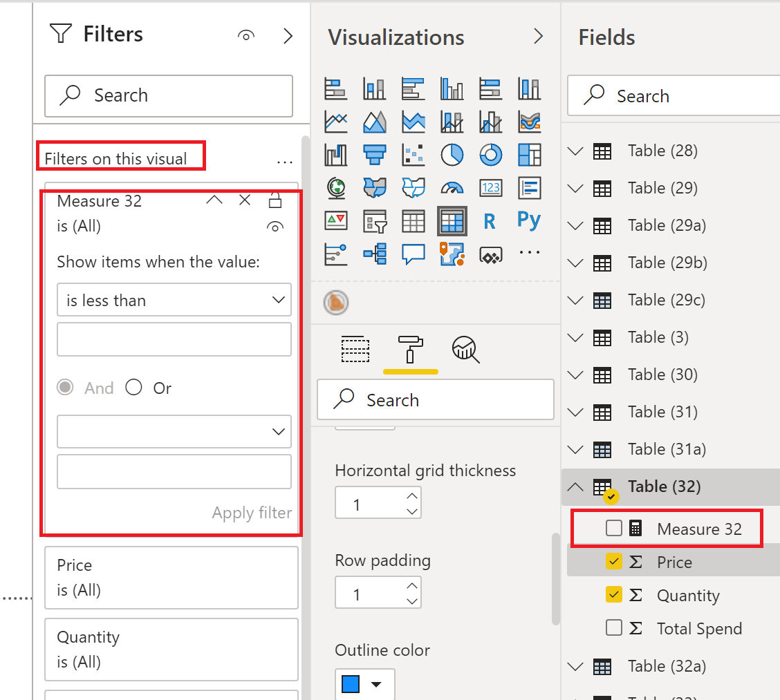This screenshot has height=700, width=780.
Task: Select the Pie chart visual
Action: point(452,155)
